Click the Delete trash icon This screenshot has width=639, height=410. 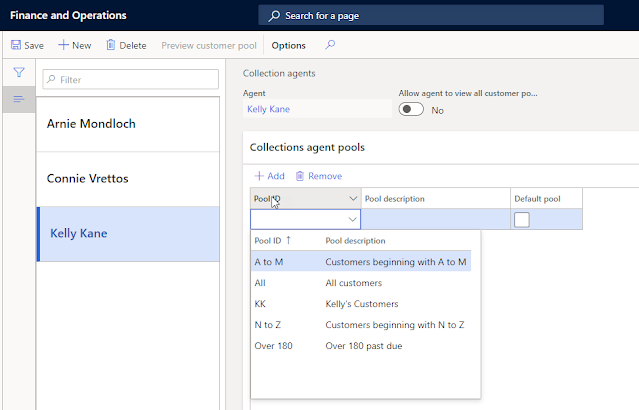point(110,45)
